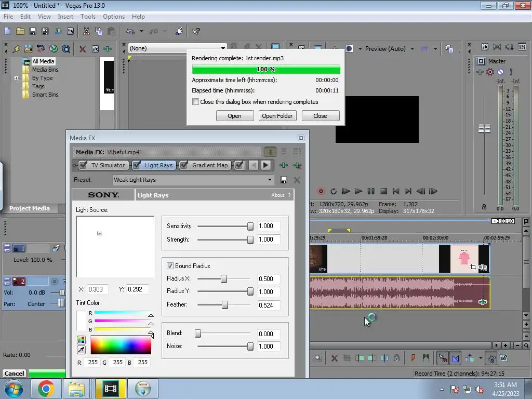Image resolution: width=532 pixels, height=399 pixels.
Task: Open the File menu
Action: 8,16
